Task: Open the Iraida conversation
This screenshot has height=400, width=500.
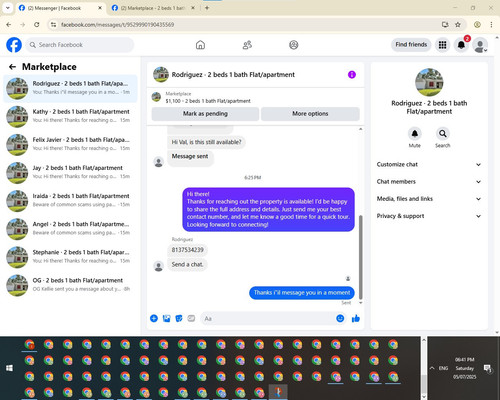Action: pos(70,201)
